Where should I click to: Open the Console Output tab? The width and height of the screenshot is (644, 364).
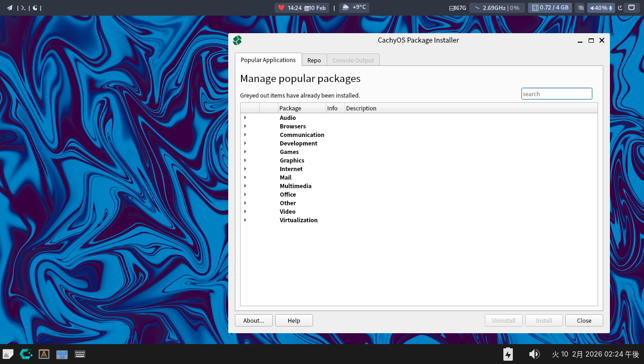[x=353, y=60]
